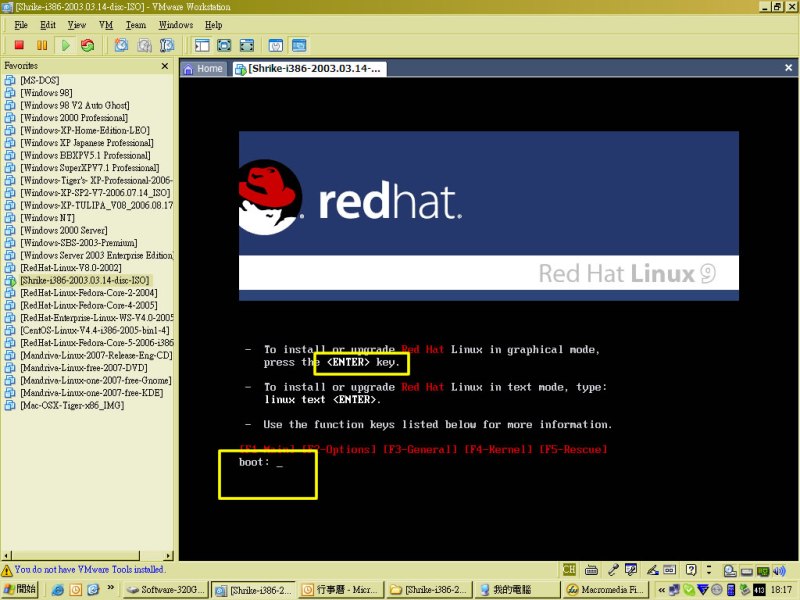800x600 pixels.
Task: Select [Windows 98] favorite entry
Action: (x=46, y=93)
